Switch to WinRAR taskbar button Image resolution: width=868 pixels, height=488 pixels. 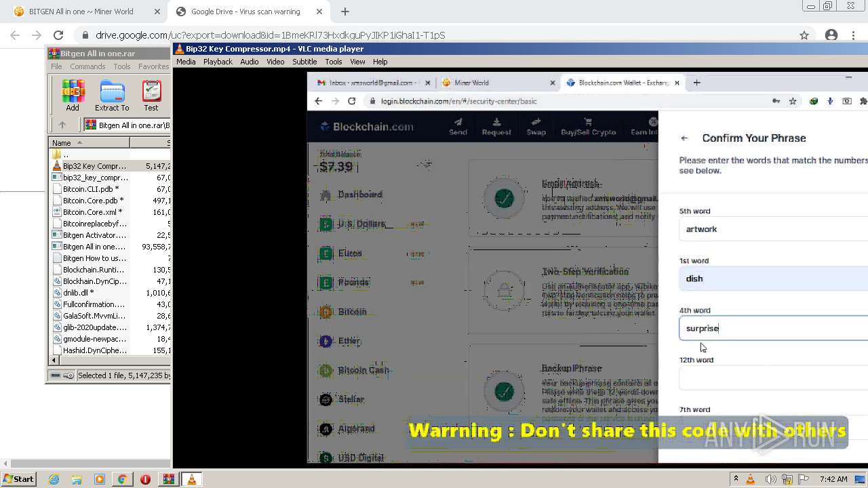pos(168,479)
